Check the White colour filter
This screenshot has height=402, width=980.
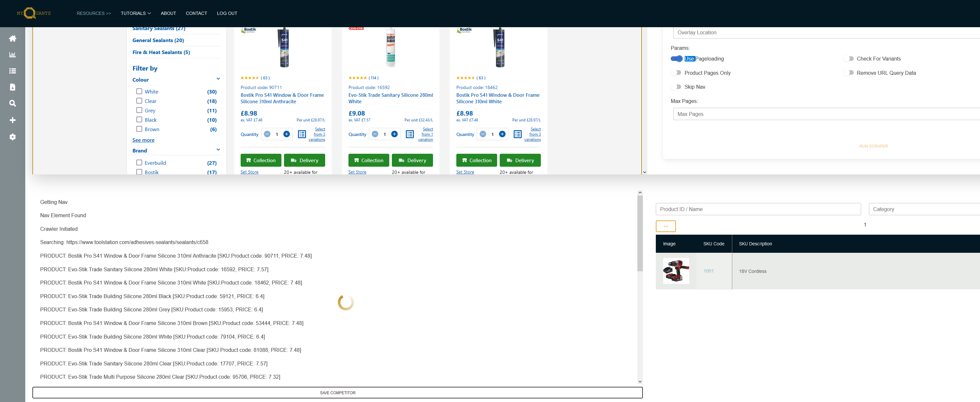pyautogui.click(x=139, y=91)
